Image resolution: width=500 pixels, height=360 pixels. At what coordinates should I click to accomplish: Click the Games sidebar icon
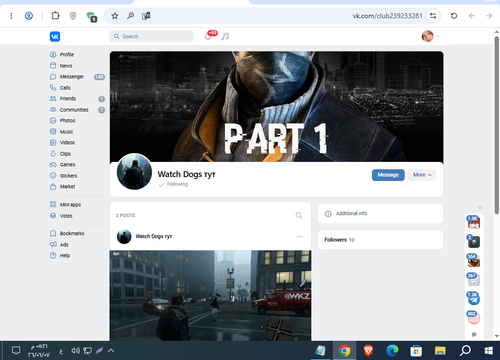(x=53, y=165)
